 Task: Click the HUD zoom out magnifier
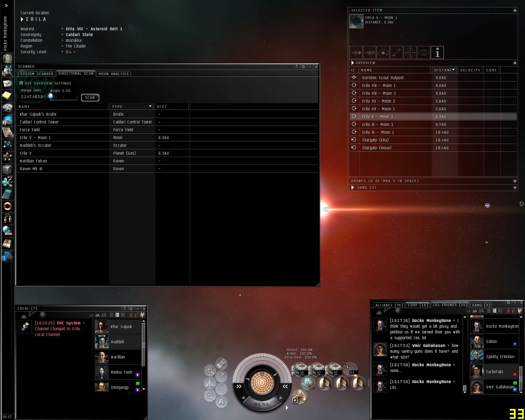coord(210,396)
